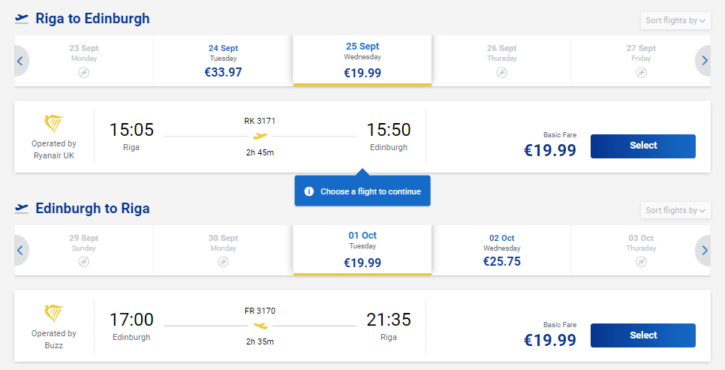Select the 15:05 Riga to Edinburgh flight
The image size is (725, 370).
(x=643, y=146)
